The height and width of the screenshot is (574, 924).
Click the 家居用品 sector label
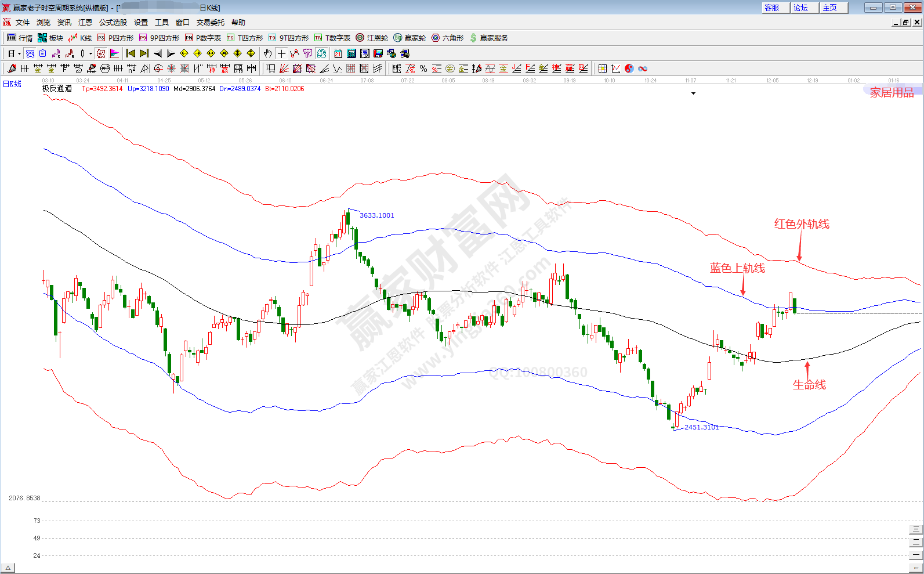(892, 92)
